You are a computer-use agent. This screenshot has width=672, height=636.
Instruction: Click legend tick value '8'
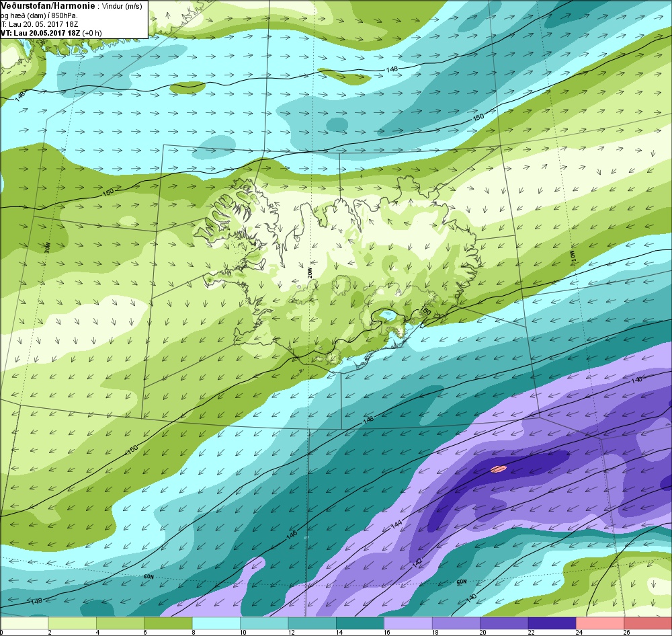tap(194, 632)
